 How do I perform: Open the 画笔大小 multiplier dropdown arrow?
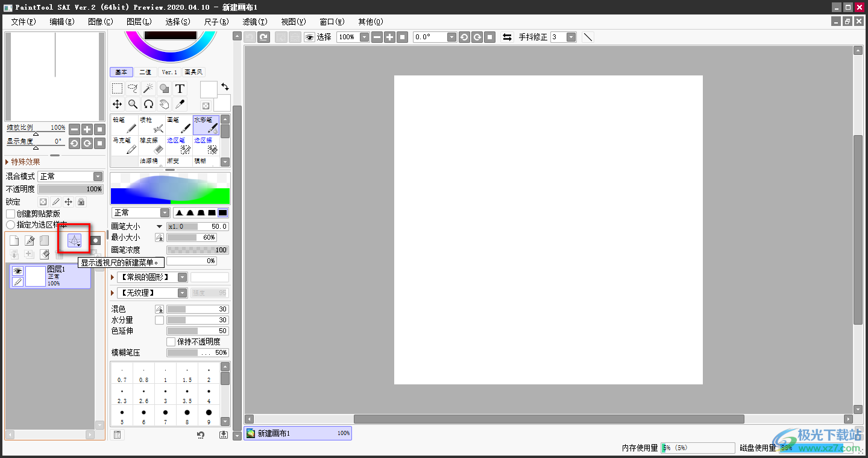click(x=159, y=227)
